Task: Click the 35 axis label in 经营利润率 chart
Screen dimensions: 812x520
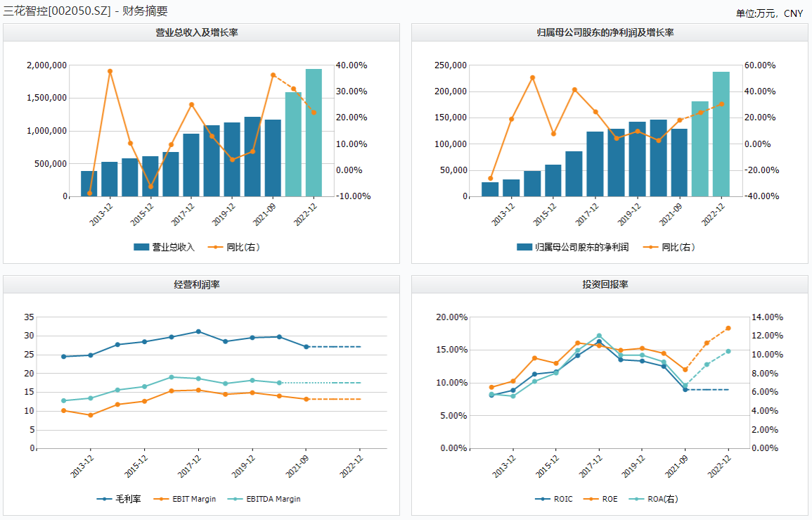Action: (30, 317)
